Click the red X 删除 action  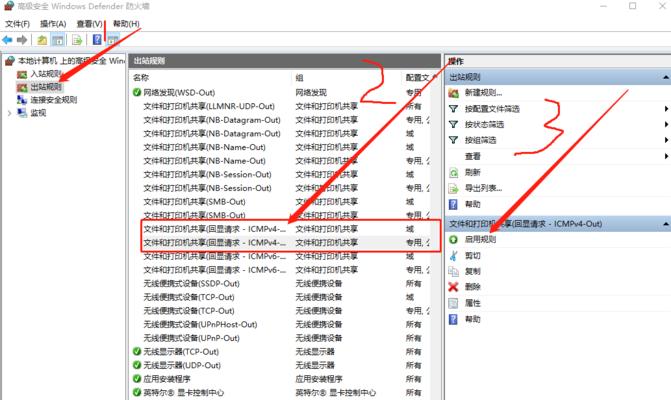point(472,287)
